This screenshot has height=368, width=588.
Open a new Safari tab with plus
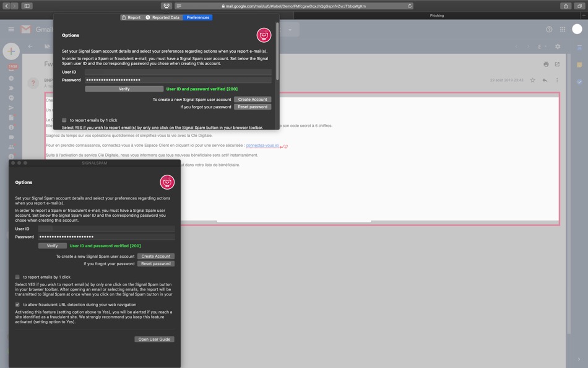click(x=584, y=15)
